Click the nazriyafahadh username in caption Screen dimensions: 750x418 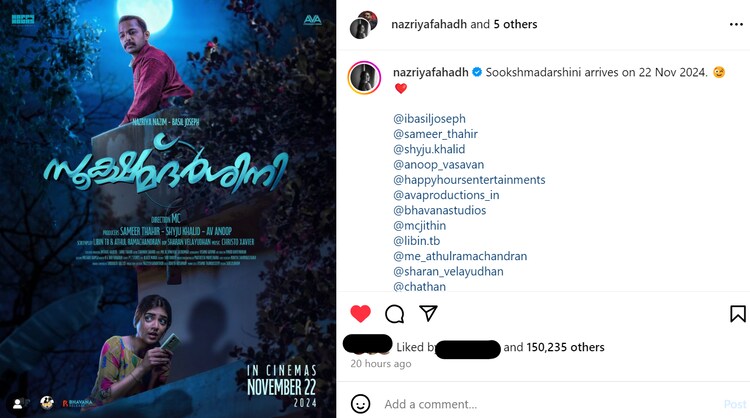coord(430,72)
